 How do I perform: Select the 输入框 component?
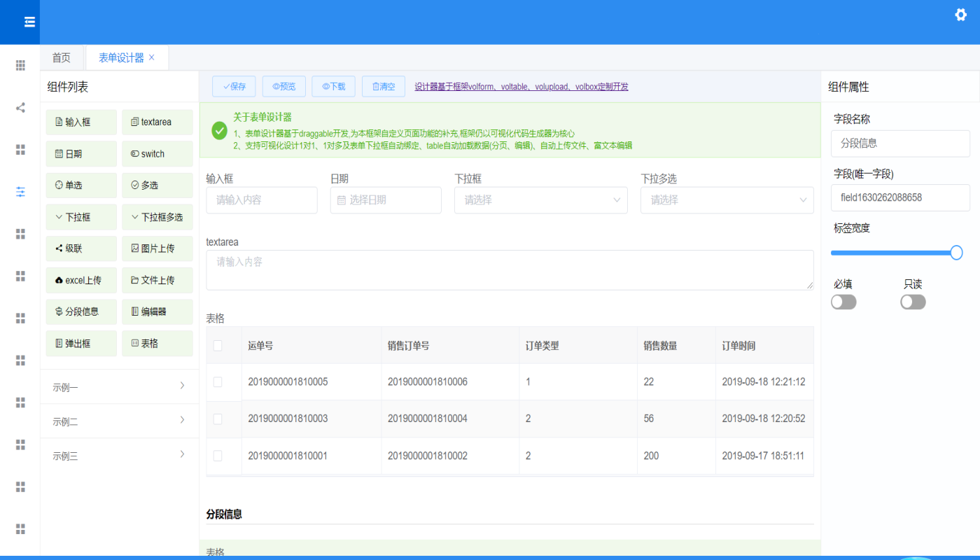click(81, 122)
